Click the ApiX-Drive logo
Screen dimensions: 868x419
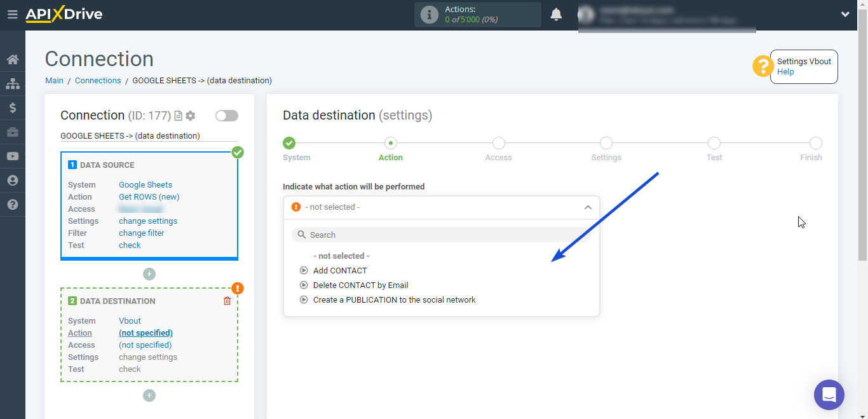pyautogui.click(x=64, y=14)
